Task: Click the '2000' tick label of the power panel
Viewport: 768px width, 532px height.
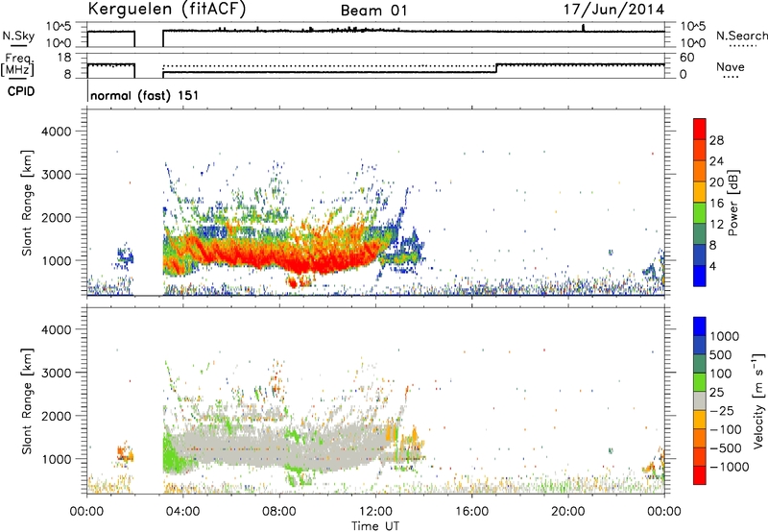Action: pos(57,217)
